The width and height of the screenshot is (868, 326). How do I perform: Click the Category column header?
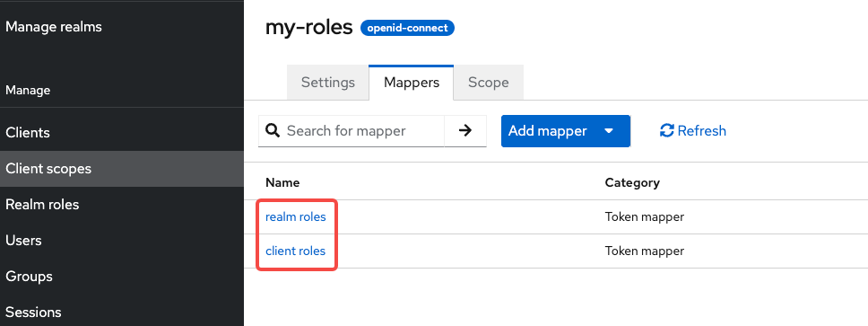632,182
